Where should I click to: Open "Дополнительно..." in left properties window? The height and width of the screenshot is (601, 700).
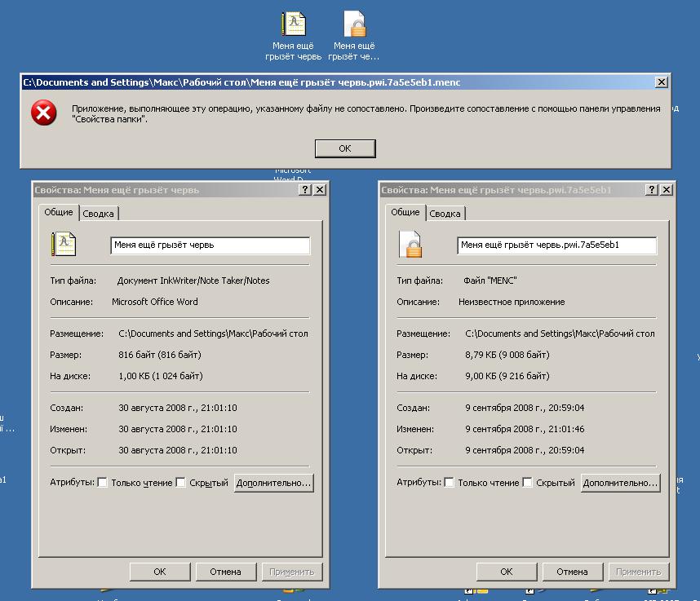(273, 483)
